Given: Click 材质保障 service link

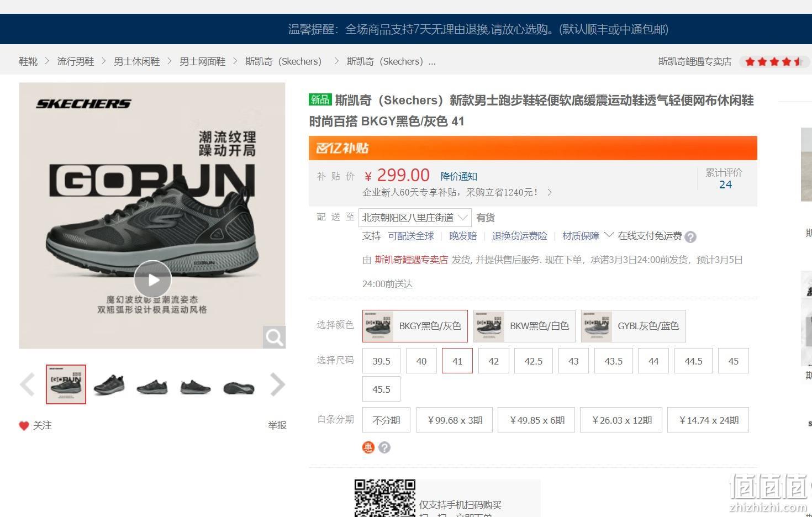Looking at the screenshot, I should 581,236.
